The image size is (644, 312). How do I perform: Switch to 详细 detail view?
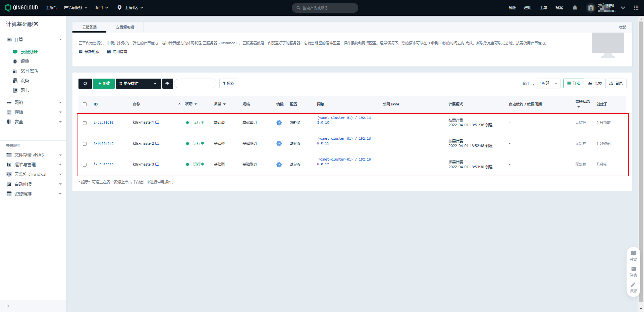[x=574, y=84]
